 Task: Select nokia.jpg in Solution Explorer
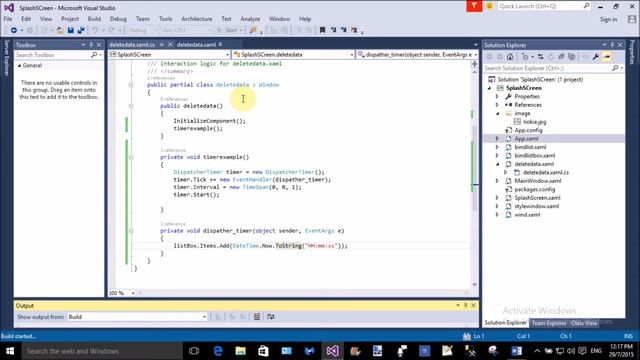534,122
